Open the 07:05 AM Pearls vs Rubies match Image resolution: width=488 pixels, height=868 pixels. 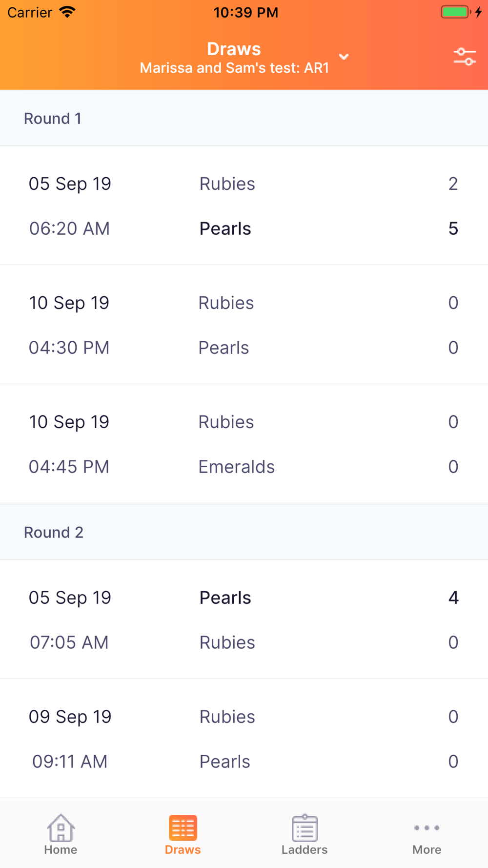pos(244,620)
